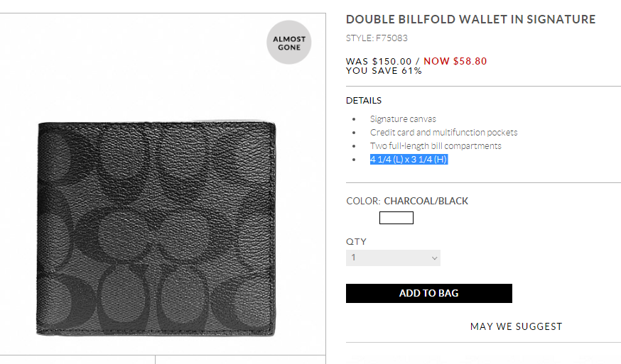
Task: Click the You Save 61% text
Action: click(384, 71)
